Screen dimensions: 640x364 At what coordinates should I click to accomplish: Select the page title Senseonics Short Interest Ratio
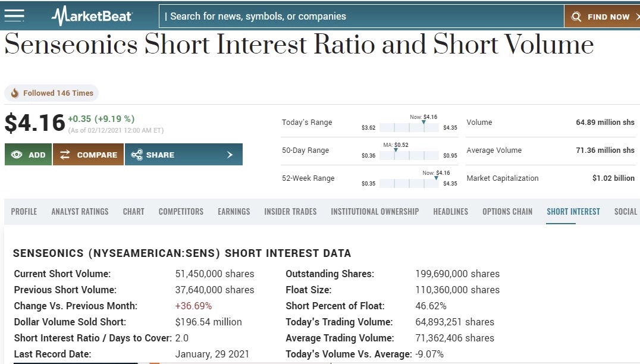(x=299, y=43)
